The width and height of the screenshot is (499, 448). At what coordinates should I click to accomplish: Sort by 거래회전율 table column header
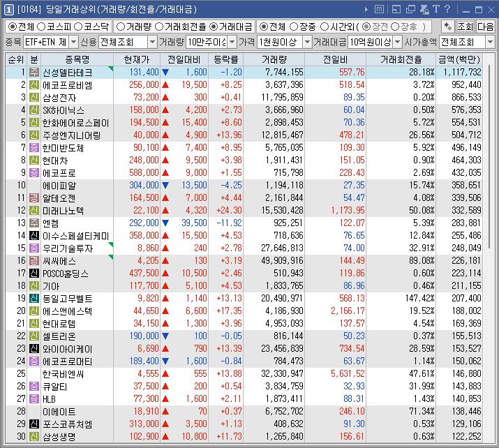(x=401, y=59)
